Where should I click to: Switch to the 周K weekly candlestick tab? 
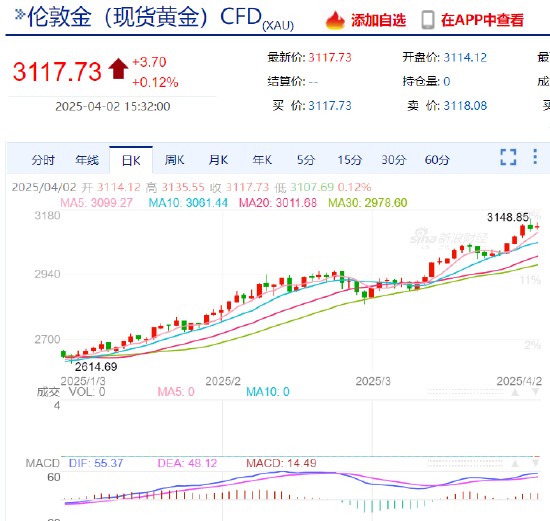click(174, 160)
